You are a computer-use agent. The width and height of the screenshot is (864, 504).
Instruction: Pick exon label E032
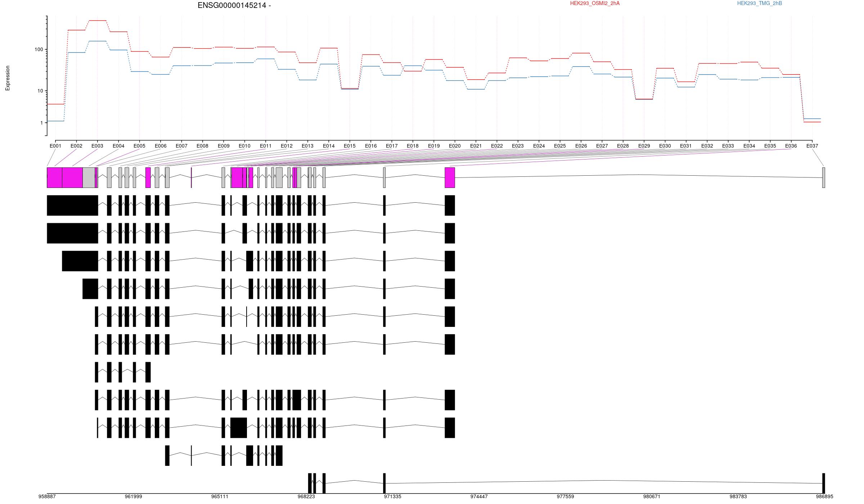[707, 146]
